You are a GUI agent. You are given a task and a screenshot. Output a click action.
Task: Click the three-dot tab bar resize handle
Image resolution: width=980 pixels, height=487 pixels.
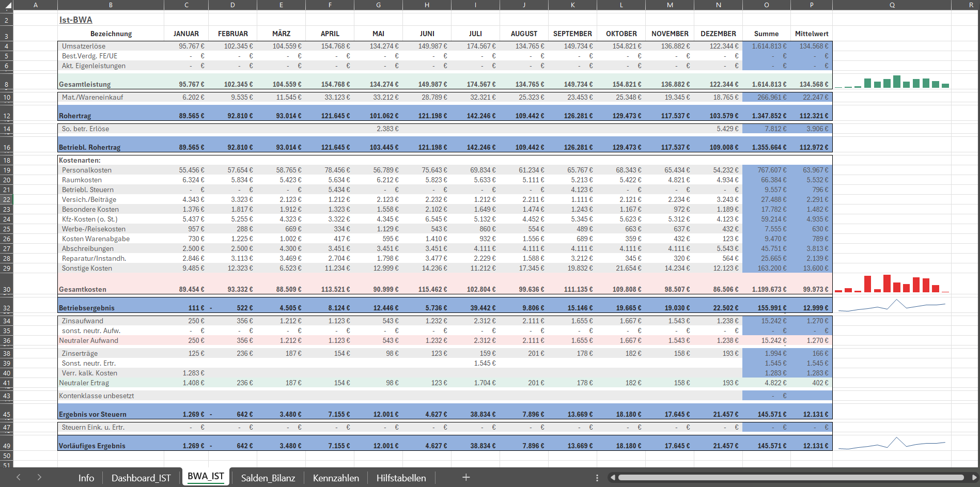[597, 478]
